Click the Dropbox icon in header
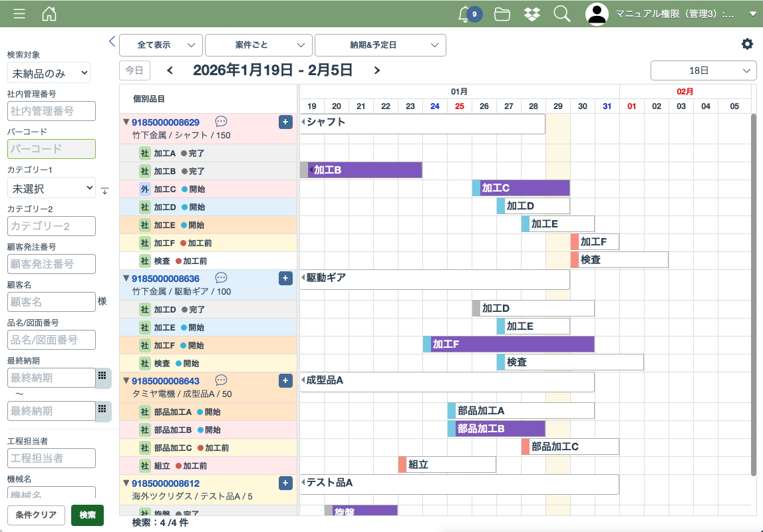This screenshot has height=532, width=763. point(532,14)
